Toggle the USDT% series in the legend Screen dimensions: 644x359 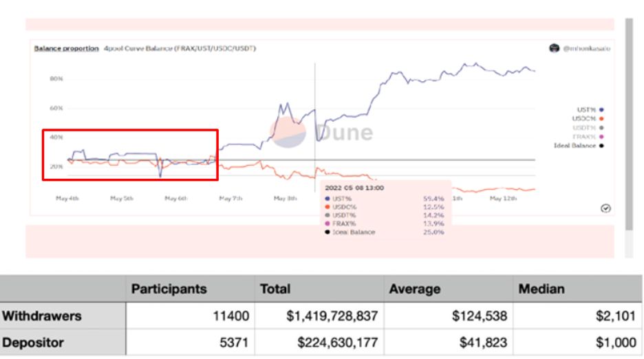tap(583, 127)
